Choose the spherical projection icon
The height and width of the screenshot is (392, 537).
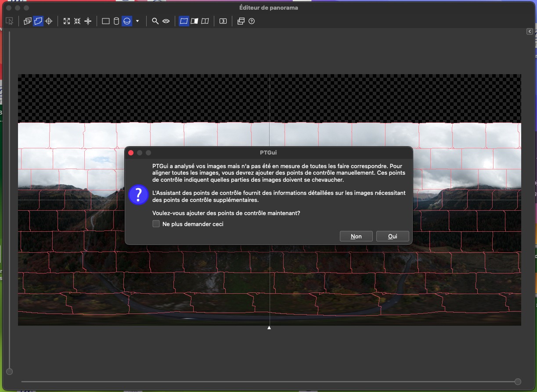tap(127, 21)
